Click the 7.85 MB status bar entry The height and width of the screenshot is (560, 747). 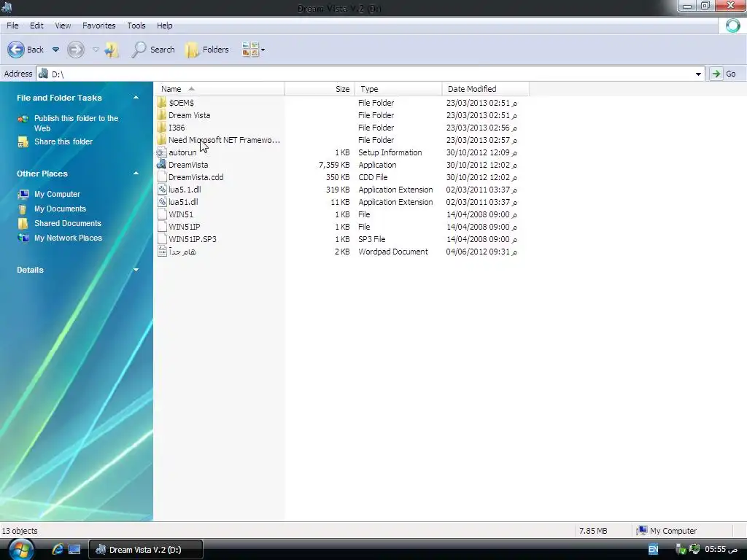pos(593,531)
